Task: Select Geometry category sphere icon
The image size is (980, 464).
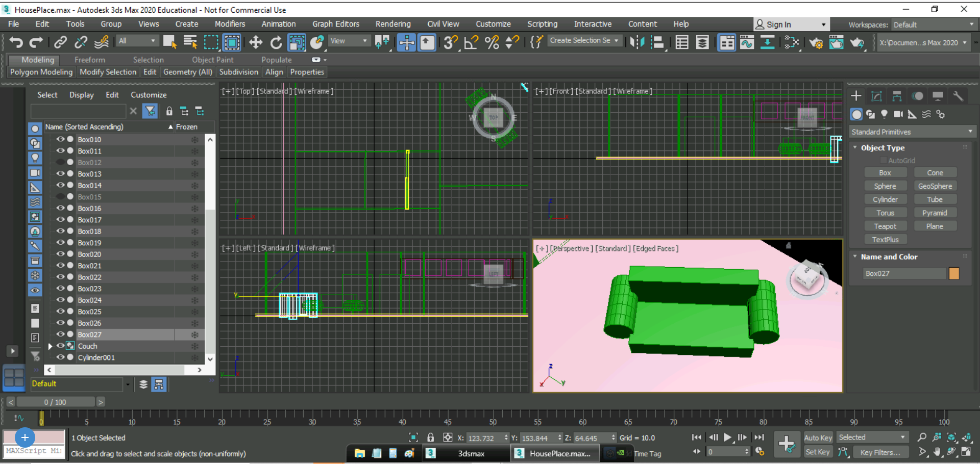Action: click(856, 114)
